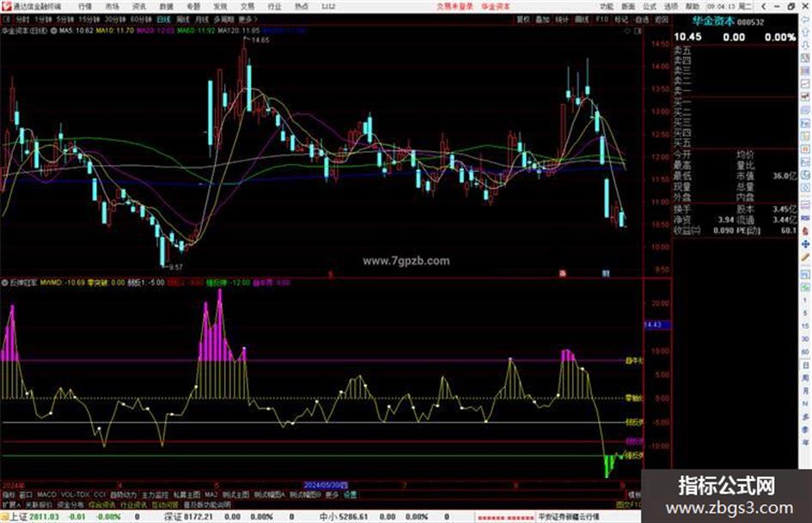Click the 华金资本 stock name header

pos(713,21)
